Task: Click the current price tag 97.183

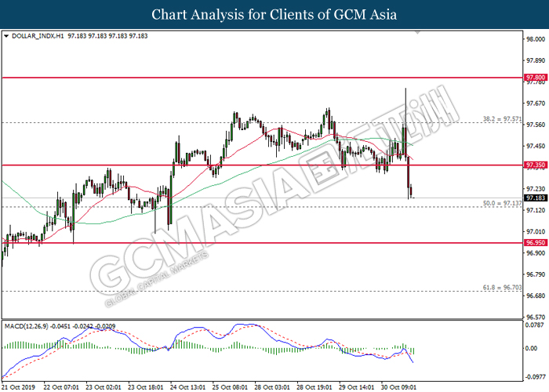Action: tap(536, 198)
